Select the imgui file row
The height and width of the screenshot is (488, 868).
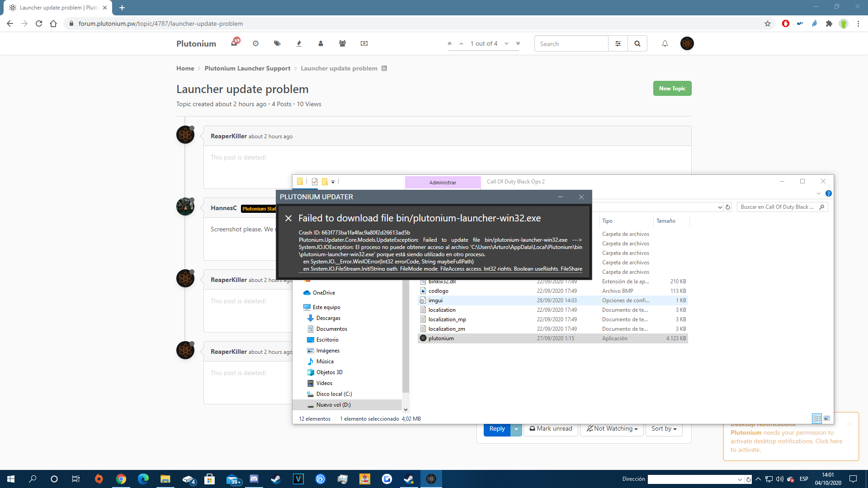click(552, 300)
